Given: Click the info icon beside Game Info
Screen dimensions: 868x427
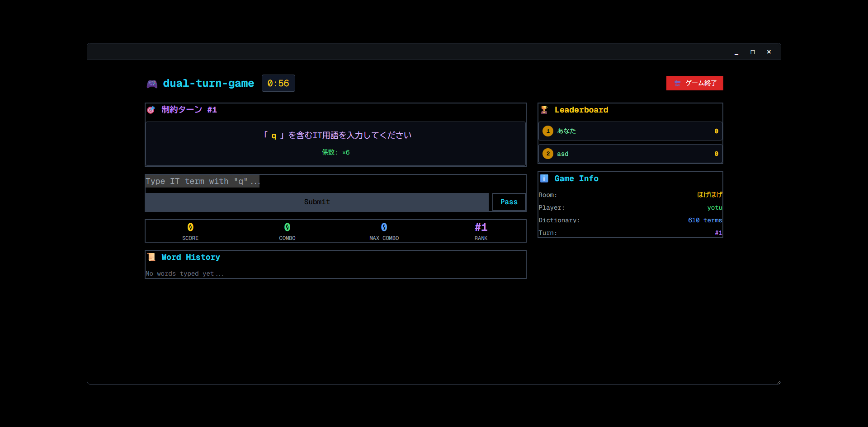Looking at the screenshot, I should [x=544, y=178].
